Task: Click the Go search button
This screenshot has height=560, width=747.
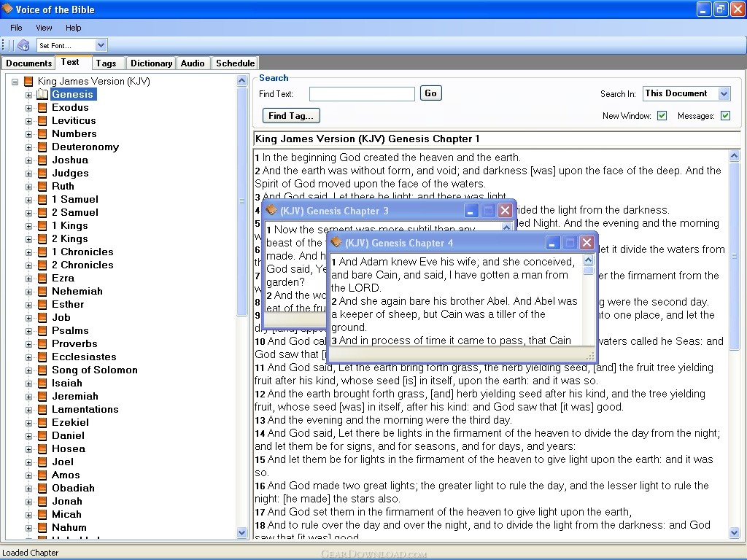Action: pos(430,93)
